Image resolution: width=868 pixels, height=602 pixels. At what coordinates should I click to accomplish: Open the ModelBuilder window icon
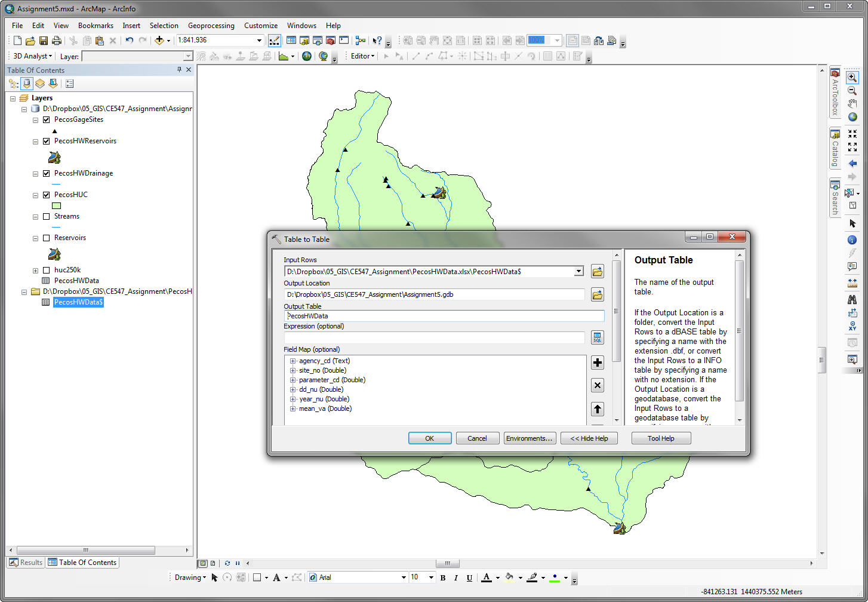tap(361, 41)
